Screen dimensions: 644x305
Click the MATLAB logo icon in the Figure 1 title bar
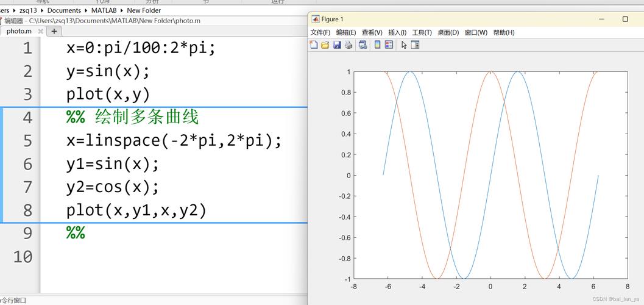point(315,19)
